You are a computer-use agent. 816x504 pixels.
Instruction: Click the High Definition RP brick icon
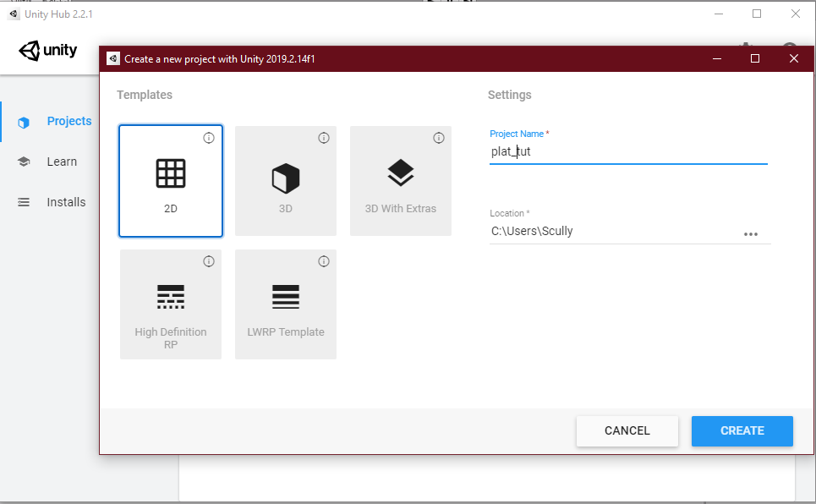(x=171, y=297)
